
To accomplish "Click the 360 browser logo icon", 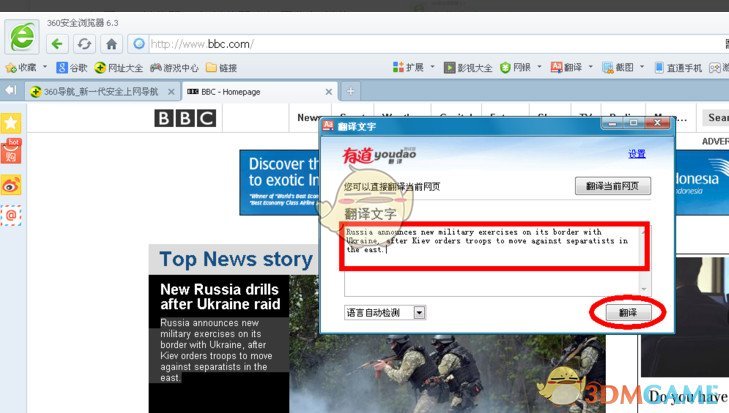I will click(22, 37).
